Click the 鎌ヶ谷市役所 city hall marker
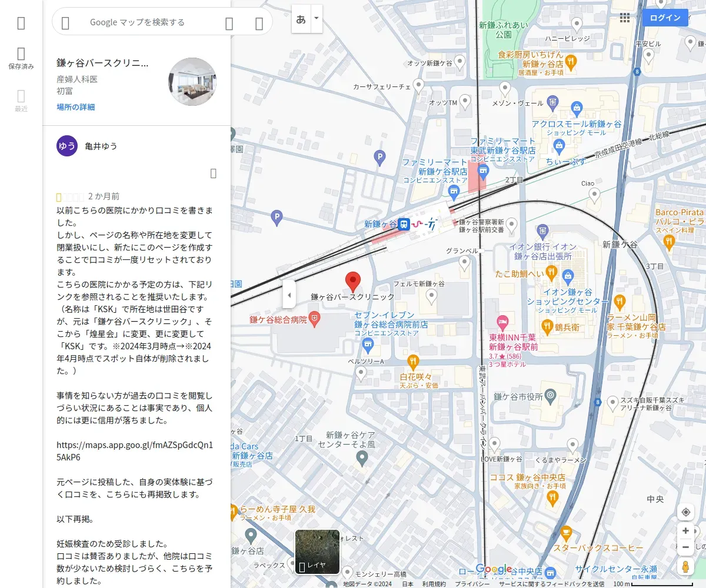This screenshot has width=706, height=588. pos(551,396)
